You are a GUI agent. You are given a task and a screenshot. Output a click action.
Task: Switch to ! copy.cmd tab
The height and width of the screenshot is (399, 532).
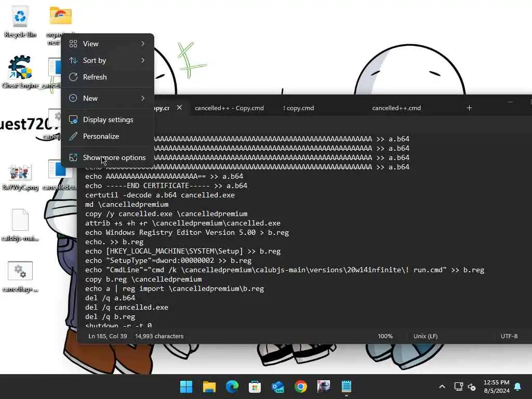(x=298, y=108)
